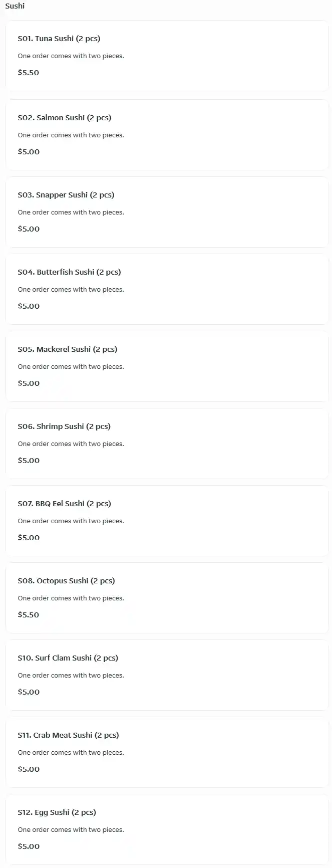Screen dimensions: 332x868
Task: Select S12. Egg Sushi (2 pcs)
Action: pyautogui.click(x=57, y=812)
